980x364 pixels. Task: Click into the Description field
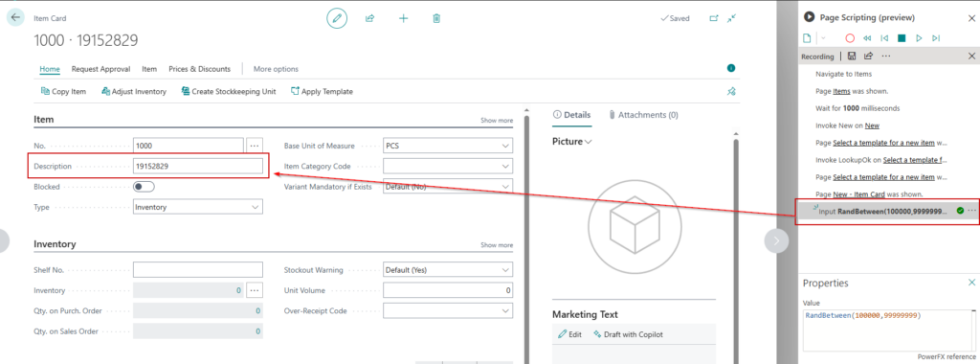pyautogui.click(x=198, y=167)
